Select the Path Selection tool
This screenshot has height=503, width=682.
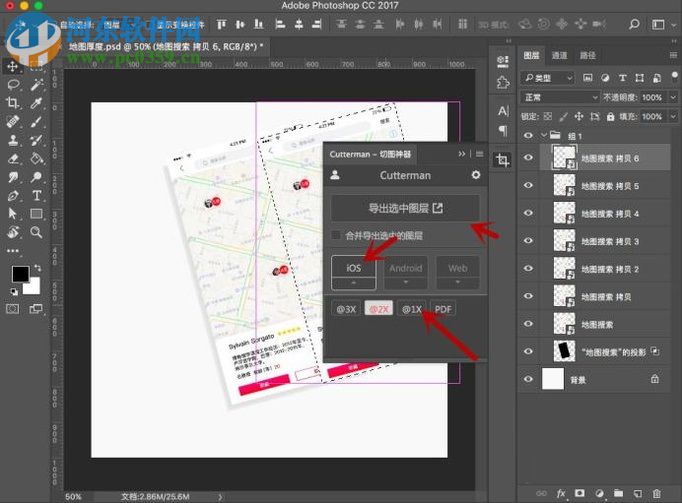(13, 214)
